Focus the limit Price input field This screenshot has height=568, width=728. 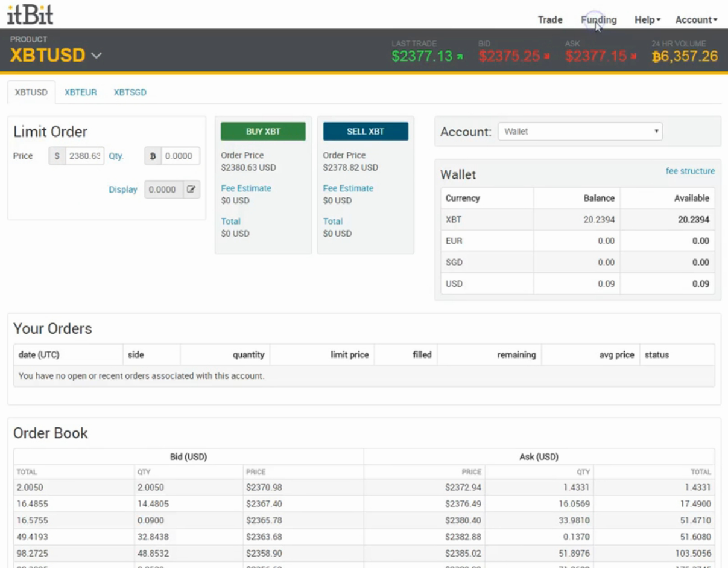85,156
